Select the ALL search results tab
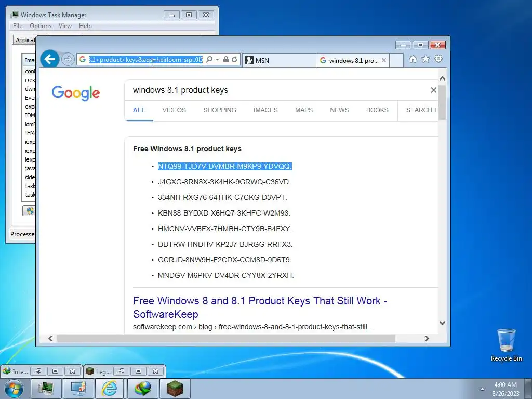 (x=139, y=110)
